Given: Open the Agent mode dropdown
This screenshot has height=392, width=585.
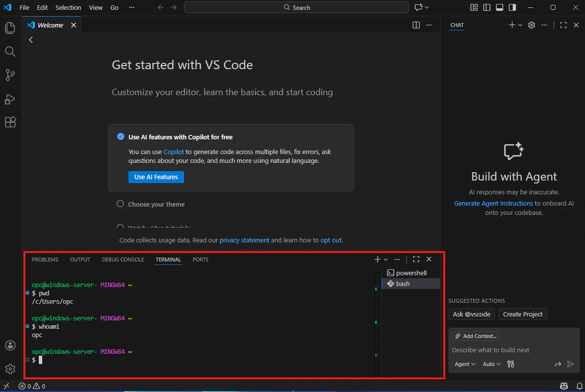Looking at the screenshot, I should 465,364.
